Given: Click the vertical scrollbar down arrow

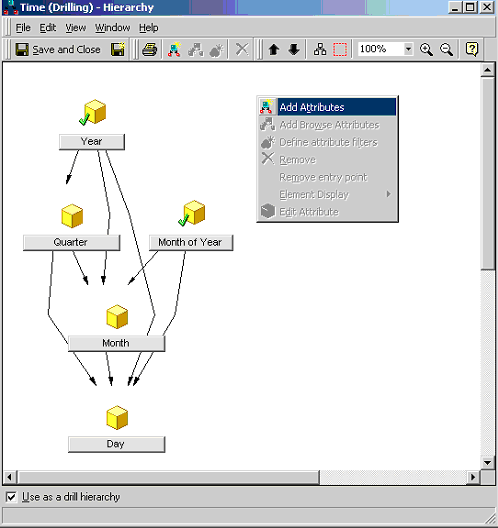Looking at the screenshot, I should [487, 462].
